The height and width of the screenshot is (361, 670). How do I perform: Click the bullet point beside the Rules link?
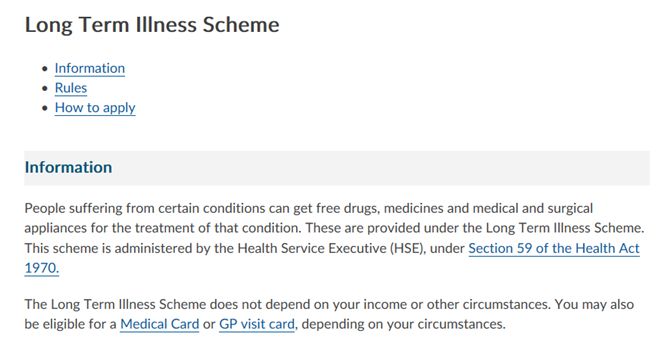[x=45, y=88]
